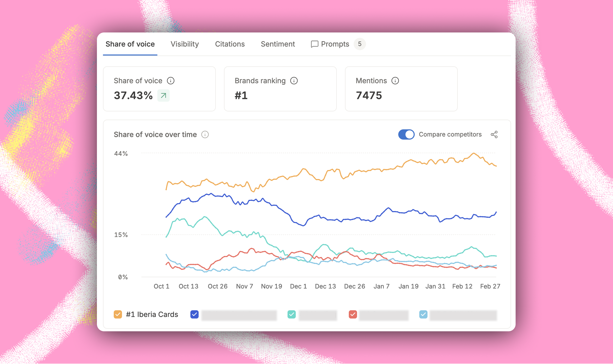This screenshot has width=613, height=364.
Task: Click info icon beside Brands ranking
Action: coord(294,81)
